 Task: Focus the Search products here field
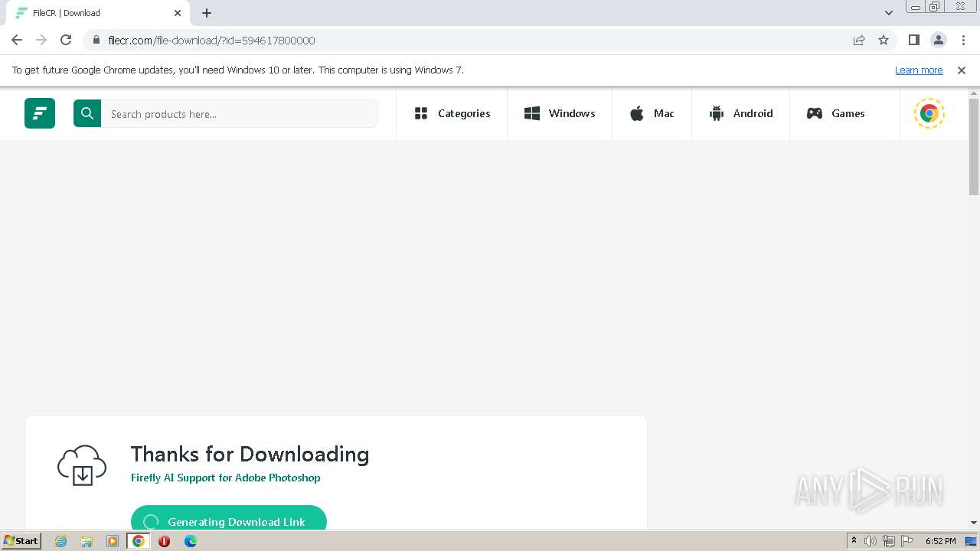[239, 113]
